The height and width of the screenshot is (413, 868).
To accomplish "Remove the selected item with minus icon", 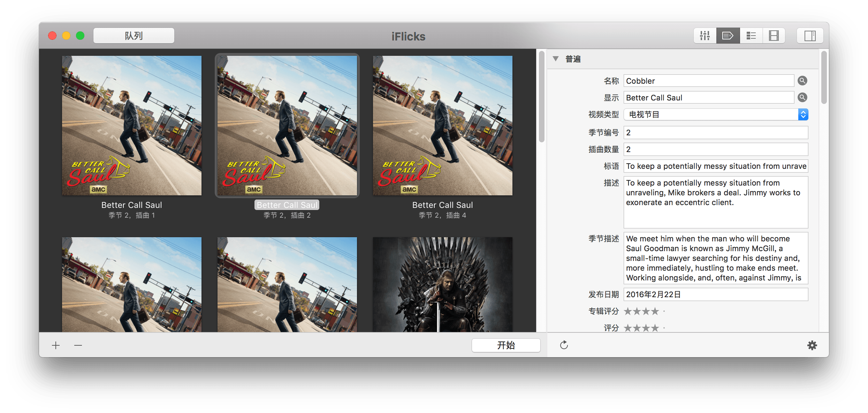I will tap(78, 345).
